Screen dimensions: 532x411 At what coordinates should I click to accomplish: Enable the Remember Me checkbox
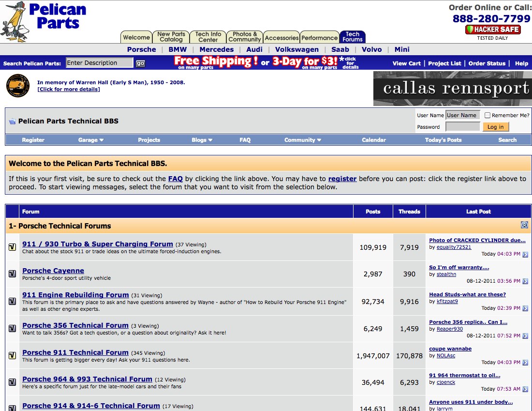488,115
